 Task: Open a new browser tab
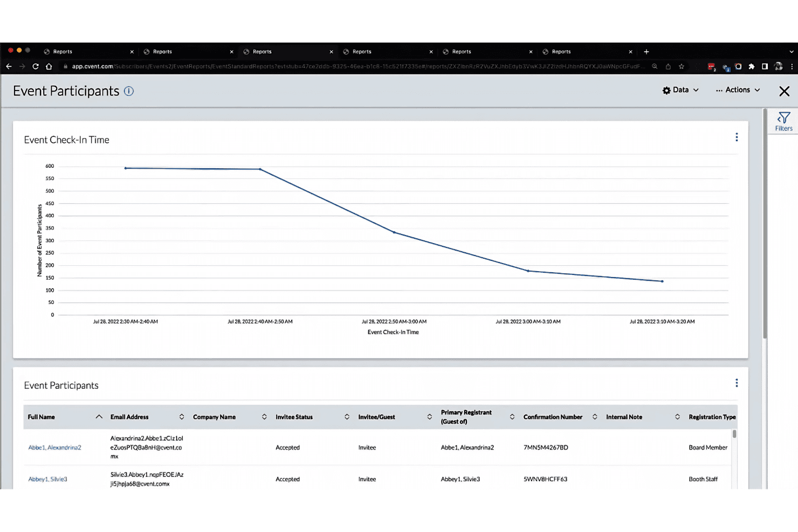point(646,52)
